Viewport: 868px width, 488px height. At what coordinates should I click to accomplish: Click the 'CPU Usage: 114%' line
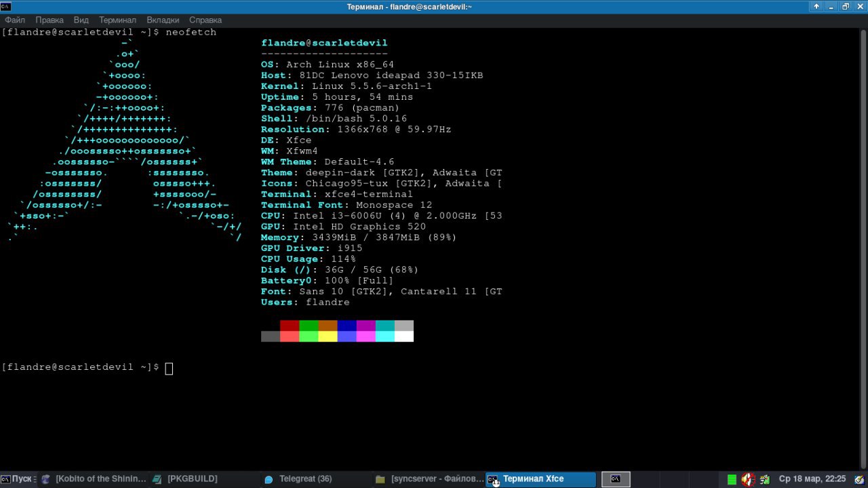point(309,260)
